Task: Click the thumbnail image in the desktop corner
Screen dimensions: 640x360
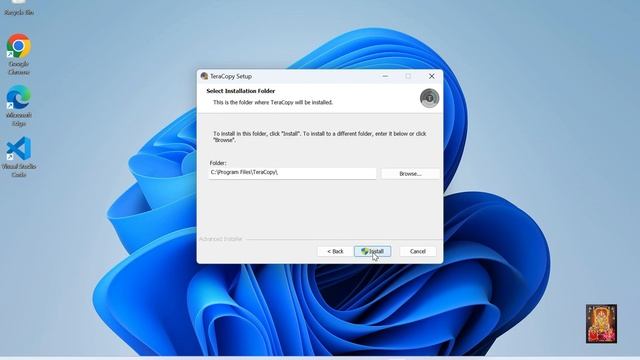Action: pyautogui.click(x=601, y=324)
